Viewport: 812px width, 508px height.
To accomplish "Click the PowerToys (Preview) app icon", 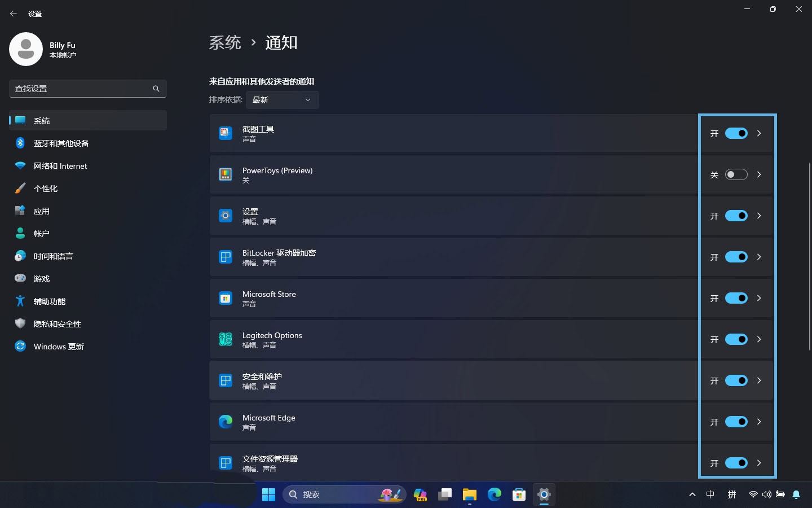I will click(226, 174).
